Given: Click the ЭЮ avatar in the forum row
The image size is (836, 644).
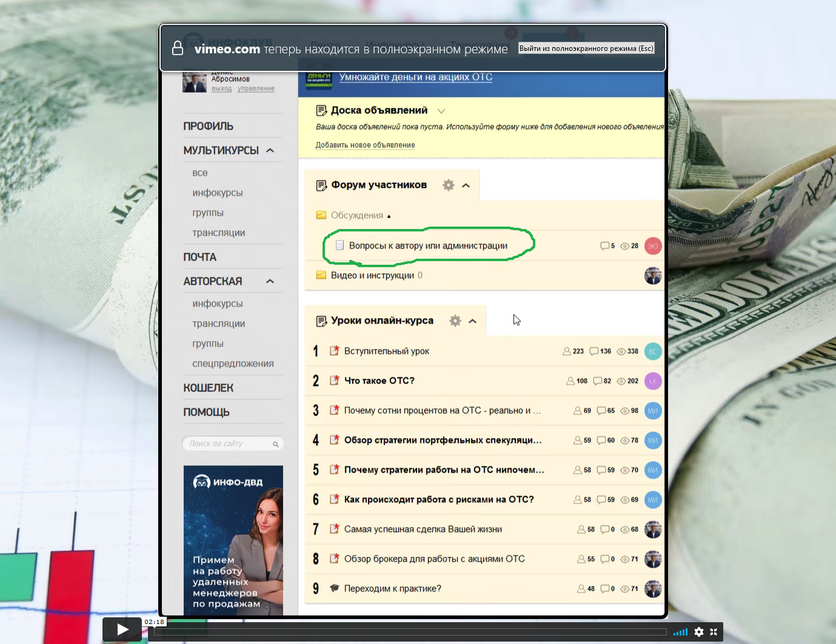Looking at the screenshot, I should coord(653,246).
